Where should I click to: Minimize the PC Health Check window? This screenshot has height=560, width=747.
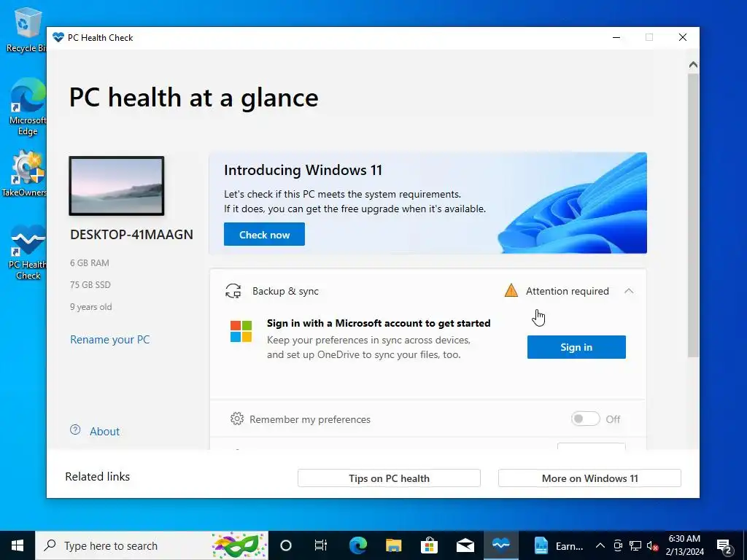616,37
